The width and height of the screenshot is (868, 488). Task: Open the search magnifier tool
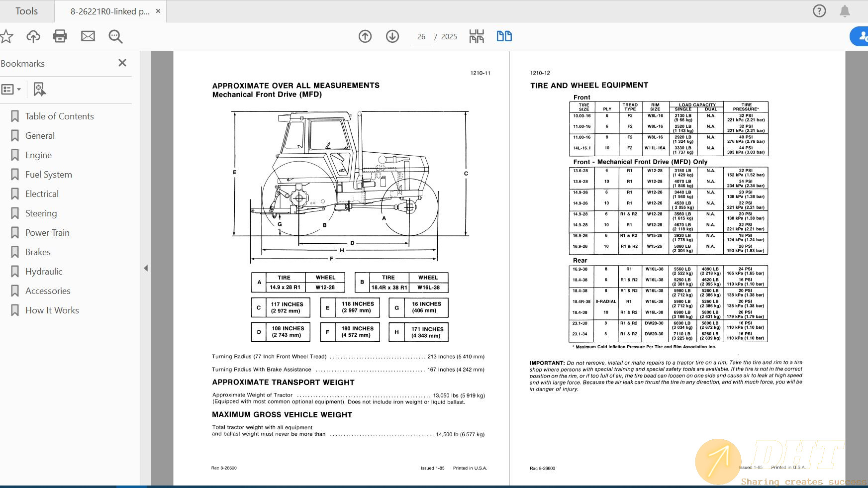(115, 36)
